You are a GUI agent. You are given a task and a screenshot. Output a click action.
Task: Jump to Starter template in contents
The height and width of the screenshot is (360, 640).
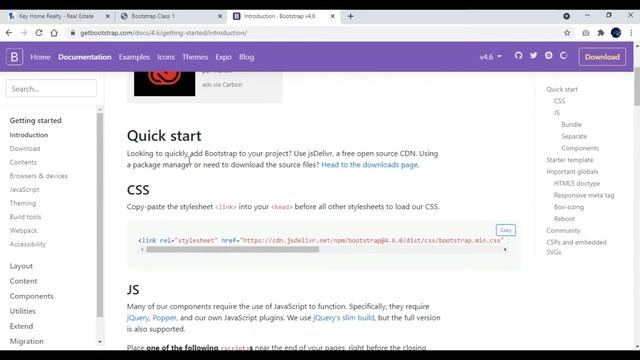coord(570,160)
